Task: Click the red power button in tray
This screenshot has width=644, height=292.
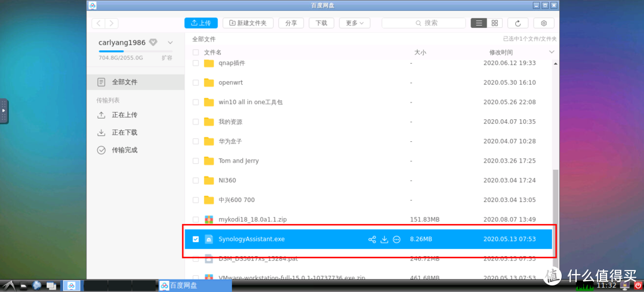Action: click(638, 285)
